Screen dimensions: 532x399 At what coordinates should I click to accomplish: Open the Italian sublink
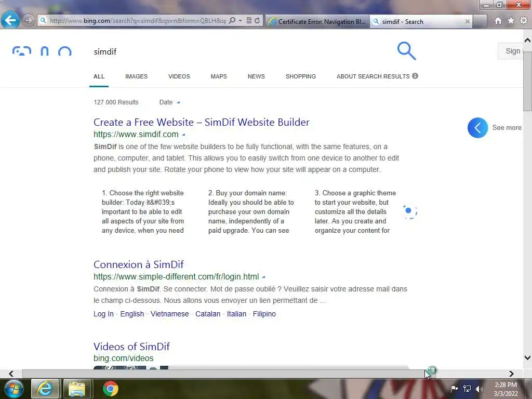pyautogui.click(x=236, y=314)
